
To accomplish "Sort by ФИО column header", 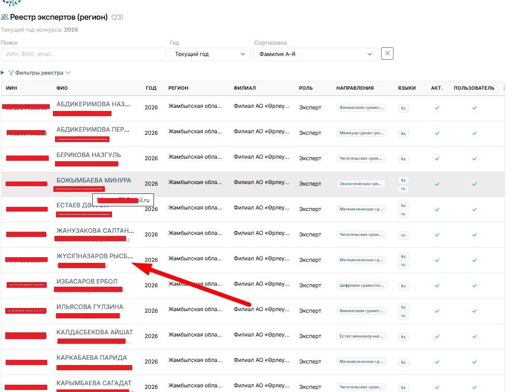I will [x=62, y=88].
